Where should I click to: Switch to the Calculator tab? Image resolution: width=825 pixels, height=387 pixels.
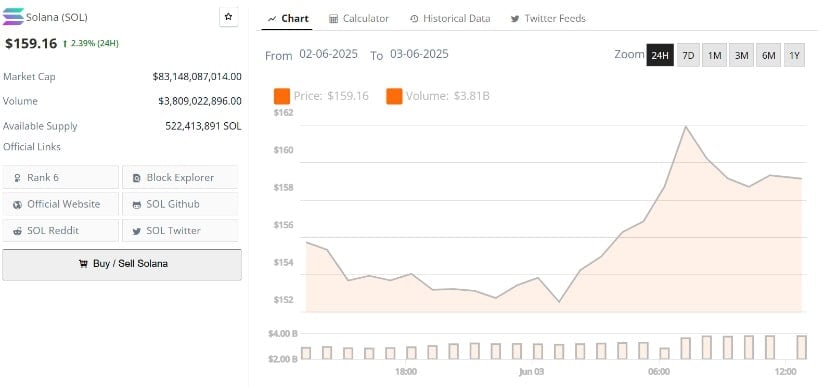point(359,18)
